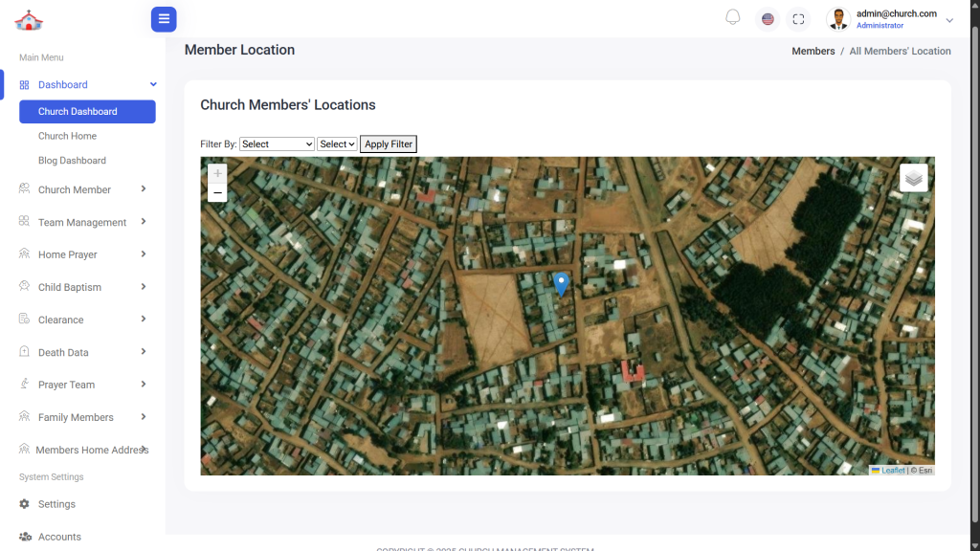Click the blue location marker pin

562,283
